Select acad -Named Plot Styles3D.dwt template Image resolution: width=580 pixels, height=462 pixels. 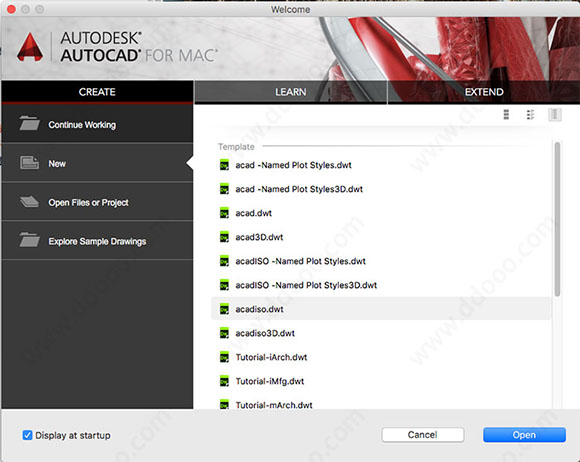click(x=381, y=189)
